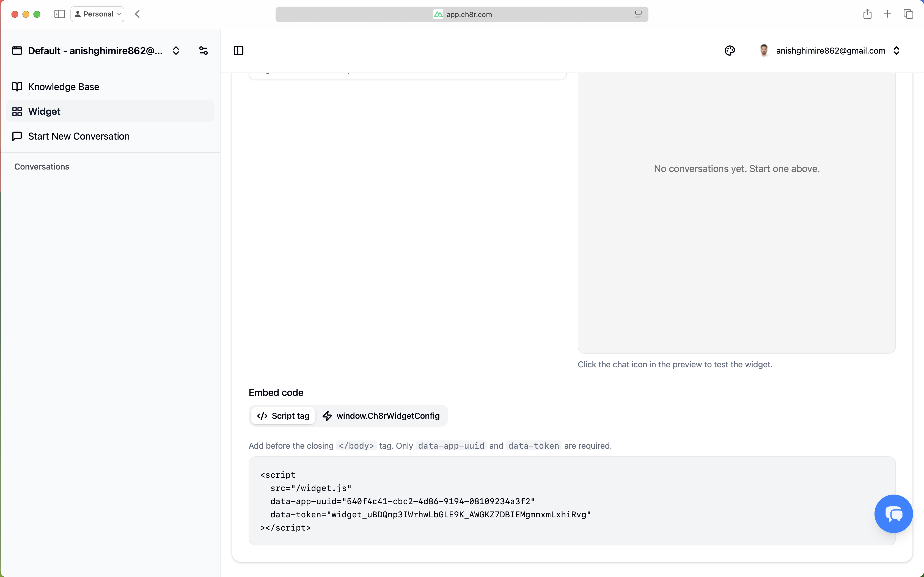
Task: Click the user avatar photo
Action: 763,50
